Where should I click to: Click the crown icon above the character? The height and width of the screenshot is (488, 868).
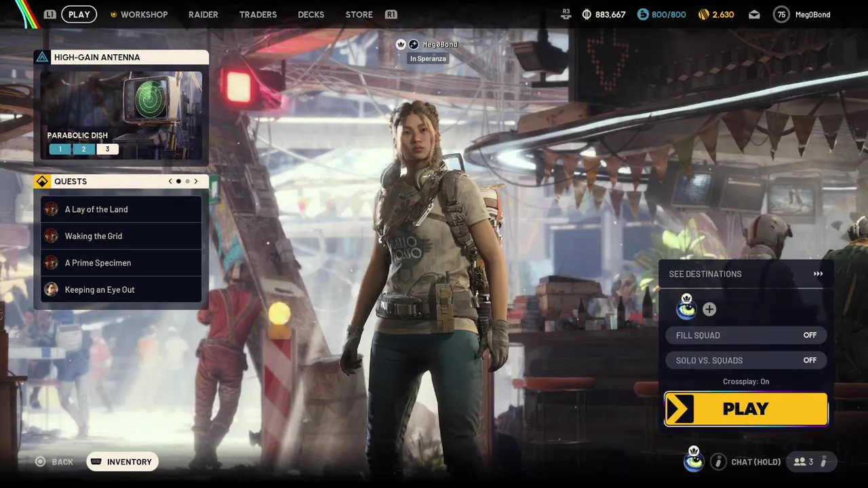401,44
